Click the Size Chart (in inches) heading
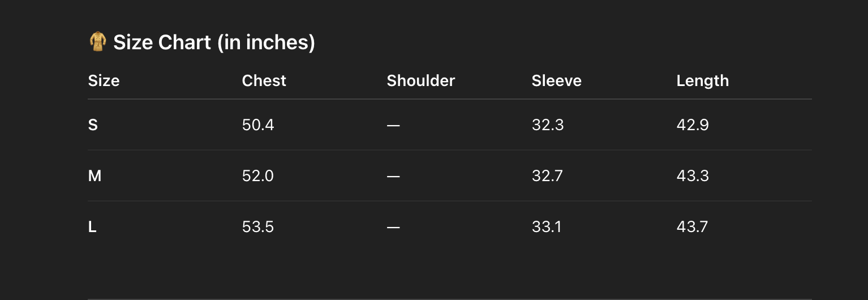Viewport: 868px width, 300px height. [214, 42]
